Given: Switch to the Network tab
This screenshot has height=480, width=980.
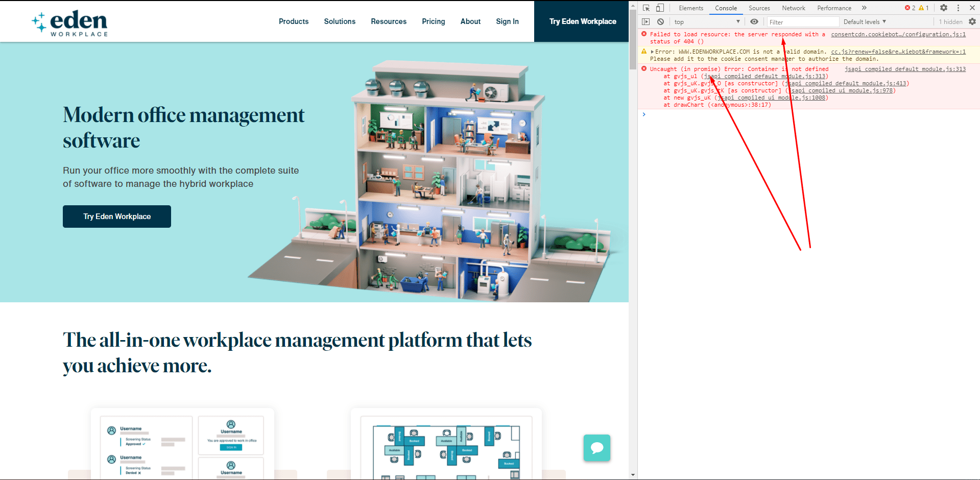Looking at the screenshot, I should pos(794,8).
